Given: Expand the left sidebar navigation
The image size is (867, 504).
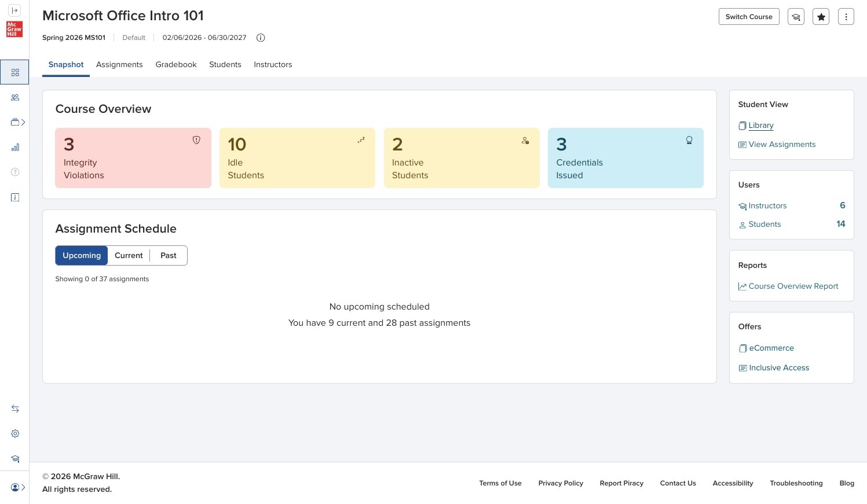Looking at the screenshot, I should coord(14,10).
